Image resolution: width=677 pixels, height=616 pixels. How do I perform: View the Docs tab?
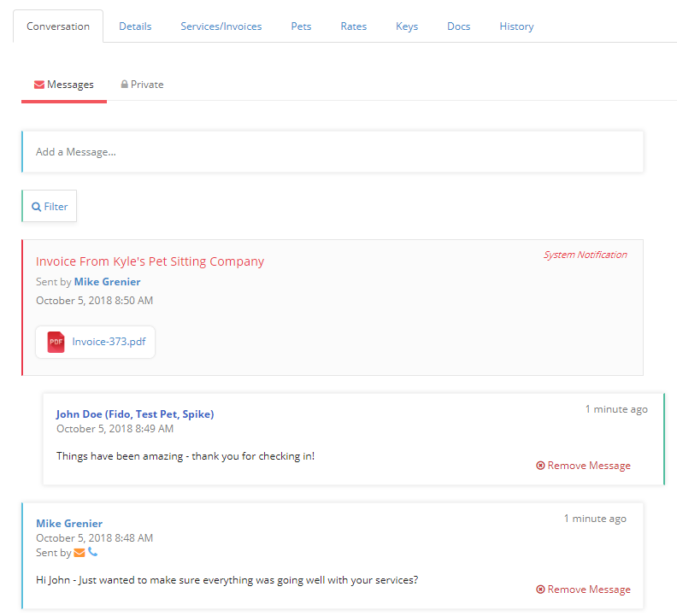pos(458,26)
